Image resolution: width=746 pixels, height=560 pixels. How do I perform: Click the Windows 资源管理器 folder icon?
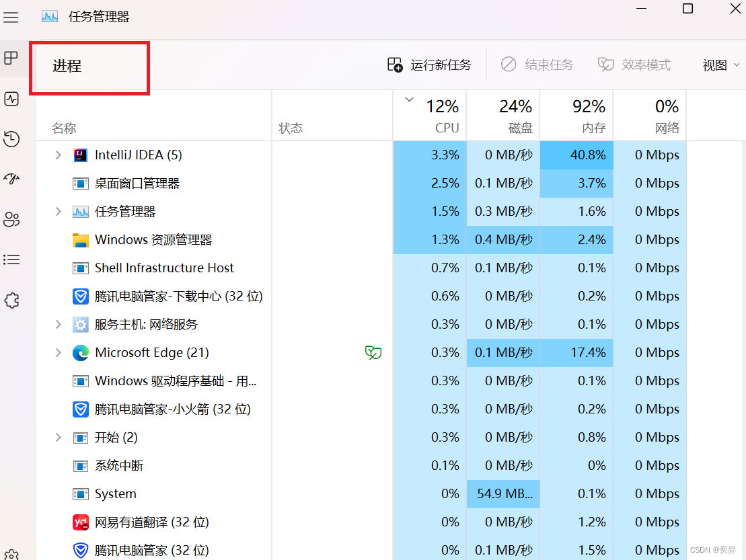pos(81,240)
